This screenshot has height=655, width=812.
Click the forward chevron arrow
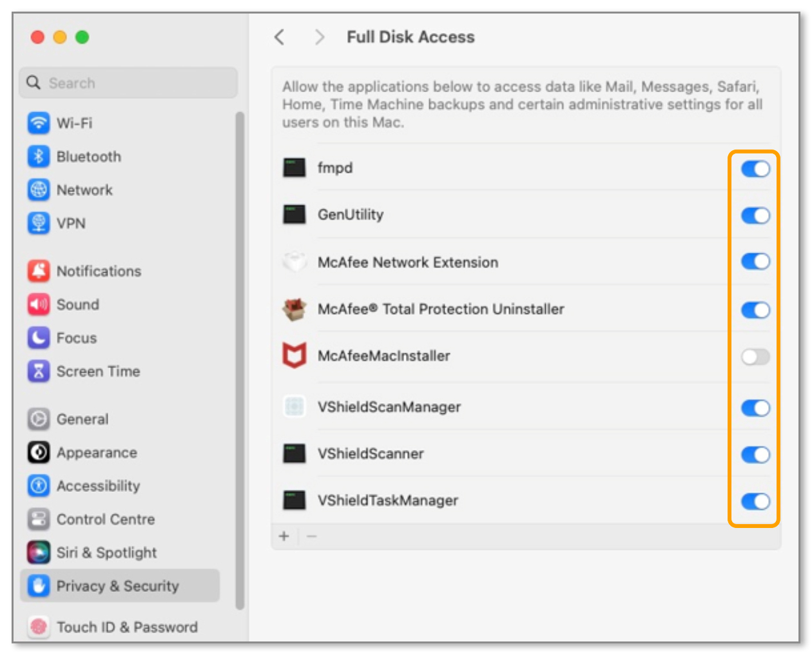319,37
